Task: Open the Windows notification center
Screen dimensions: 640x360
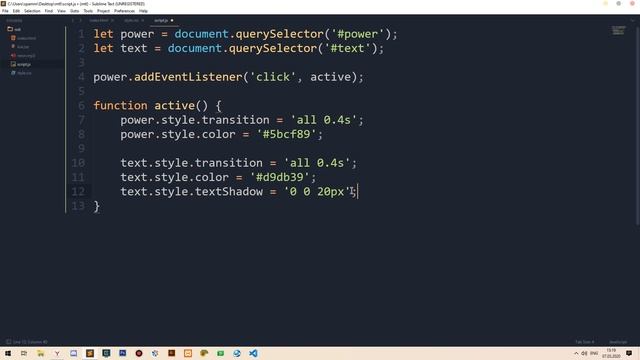Action: coord(629,353)
